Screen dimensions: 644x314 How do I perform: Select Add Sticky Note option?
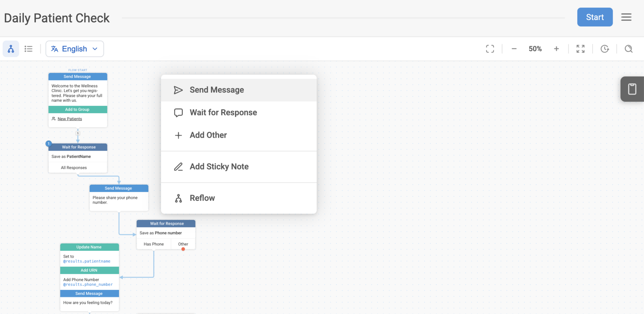tap(239, 166)
